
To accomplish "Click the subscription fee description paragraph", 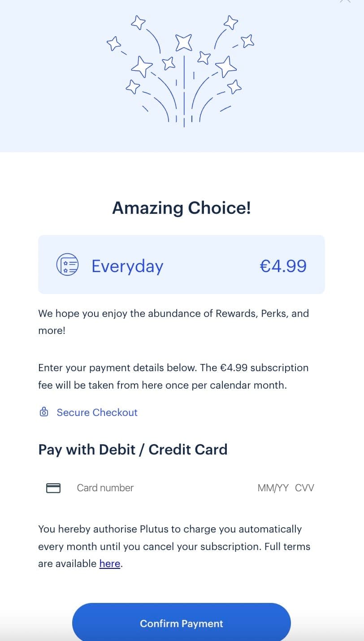I will pos(173,376).
